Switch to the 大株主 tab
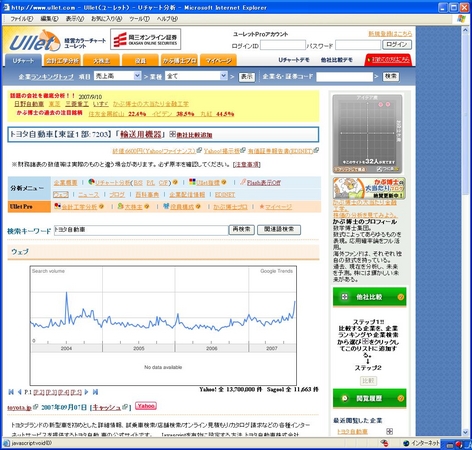The image size is (472, 450). [x=101, y=61]
